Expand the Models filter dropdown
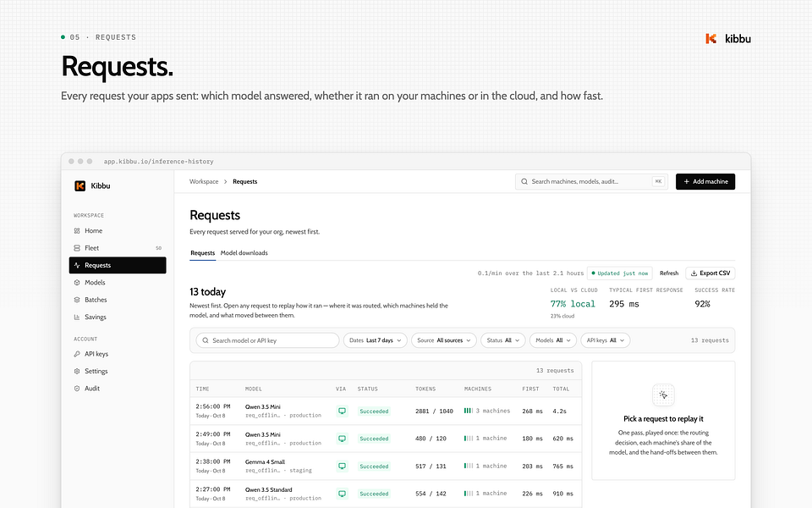Viewport: 812px width, 508px height. coord(553,340)
